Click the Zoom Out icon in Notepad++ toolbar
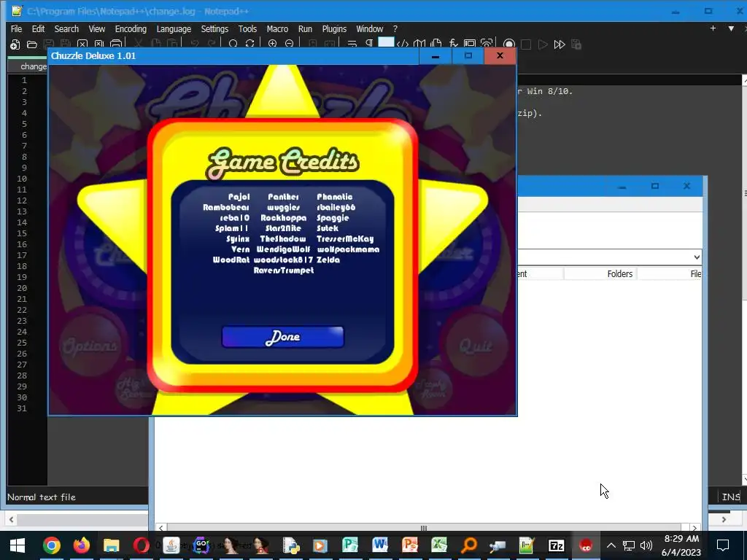 coord(289,44)
